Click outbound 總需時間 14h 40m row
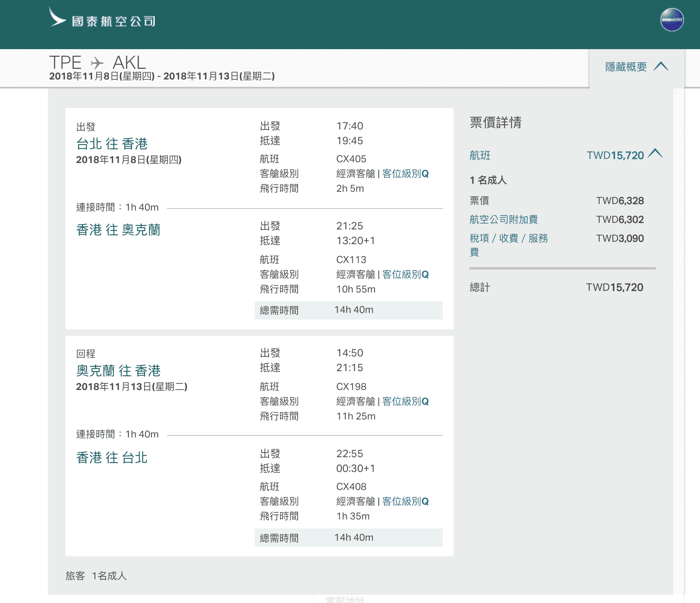Image resolution: width=700 pixels, height=603 pixels. click(348, 310)
